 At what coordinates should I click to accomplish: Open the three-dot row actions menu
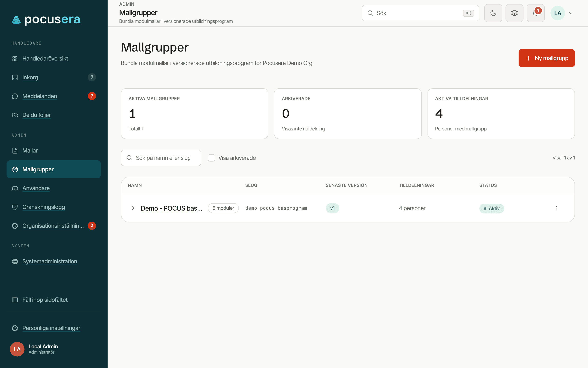(x=556, y=208)
